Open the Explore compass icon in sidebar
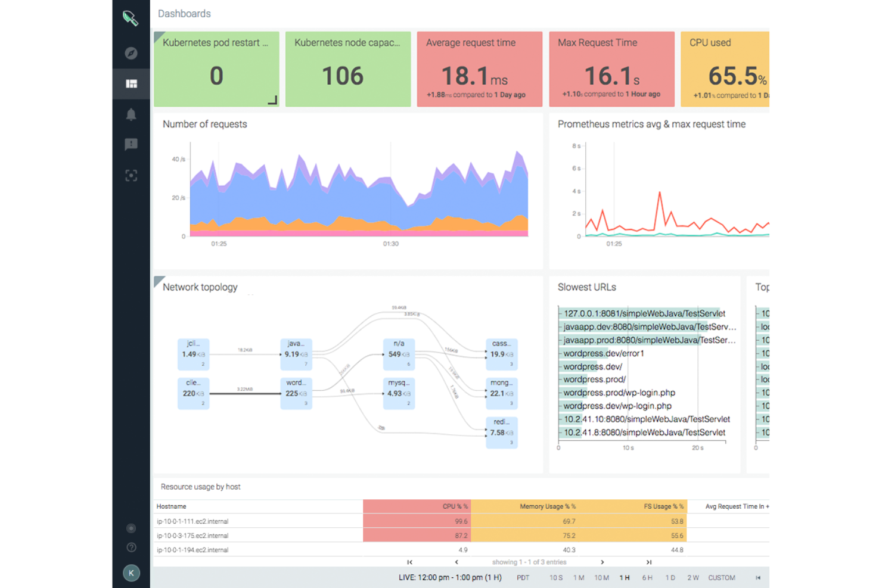Screen dimensions: 882x588 coord(131,53)
